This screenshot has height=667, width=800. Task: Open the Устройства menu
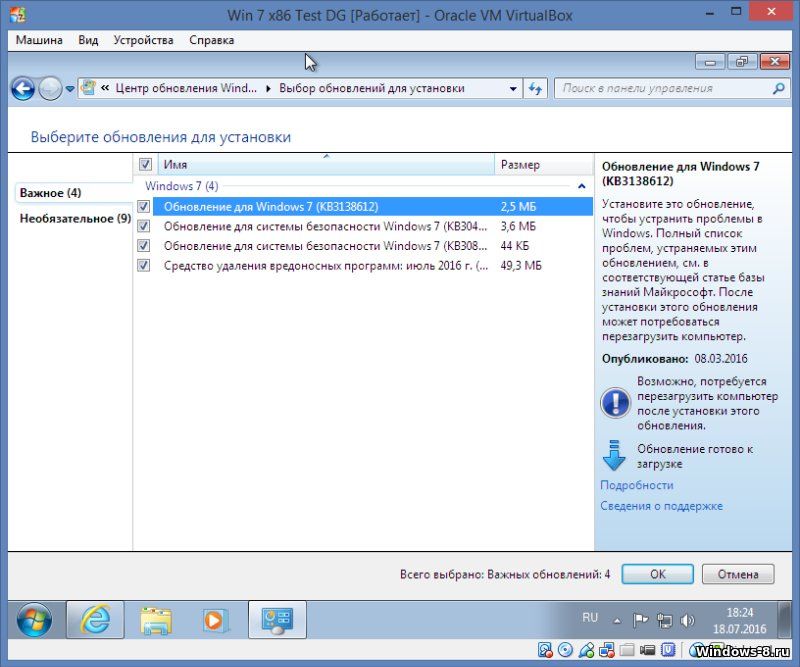(x=143, y=40)
